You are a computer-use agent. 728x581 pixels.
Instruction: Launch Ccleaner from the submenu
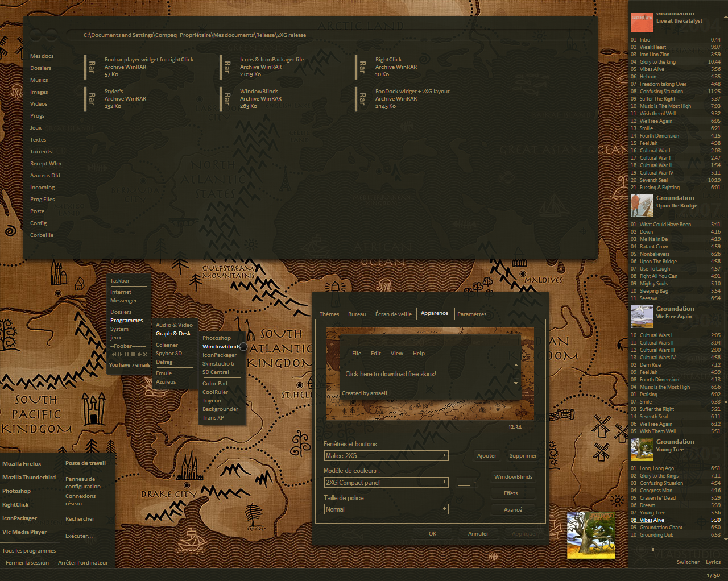click(167, 345)
